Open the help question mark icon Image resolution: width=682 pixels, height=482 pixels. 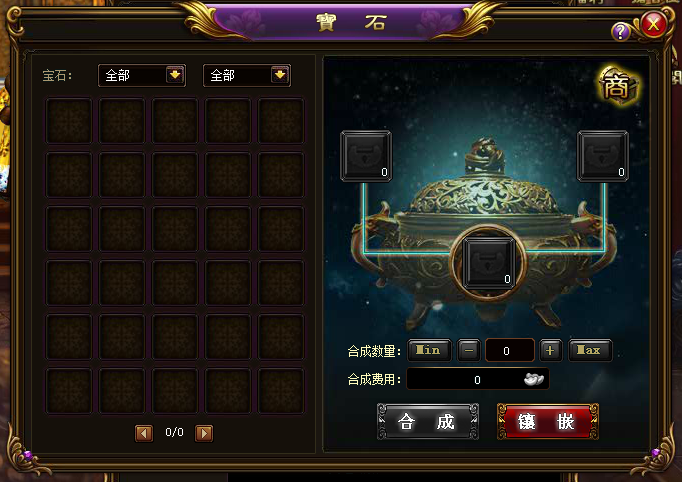click(x=621, y=31)
